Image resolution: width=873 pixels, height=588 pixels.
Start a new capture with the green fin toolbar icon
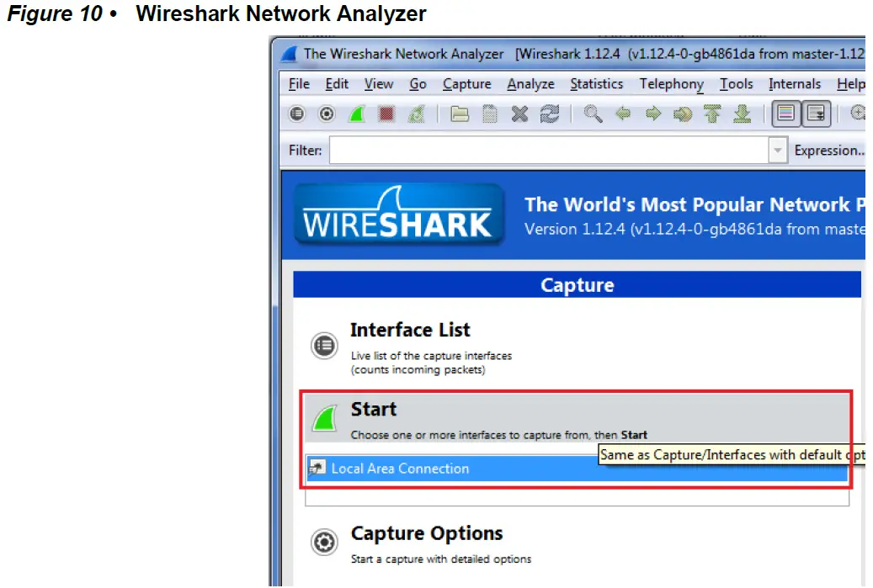pyautogui.click(x=357, y=114)
